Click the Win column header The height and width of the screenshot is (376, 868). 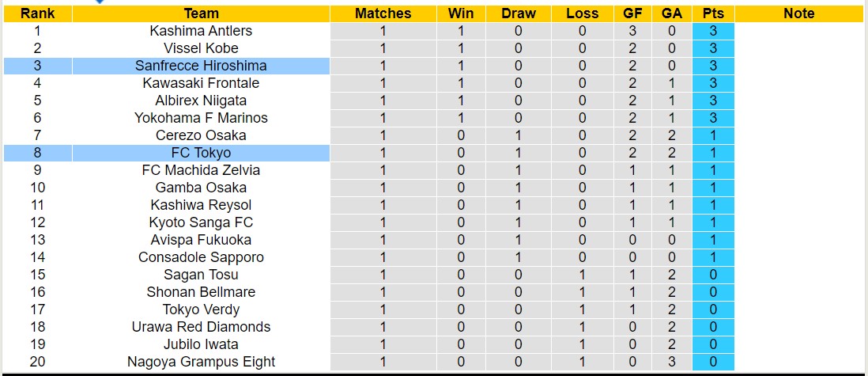pyautogui.click(x=461, y=13)
